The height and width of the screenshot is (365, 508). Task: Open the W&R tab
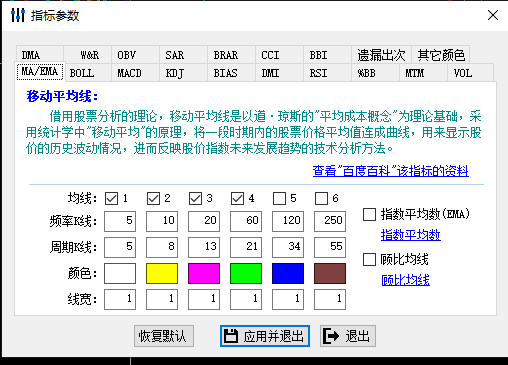[x=88, y=55]
